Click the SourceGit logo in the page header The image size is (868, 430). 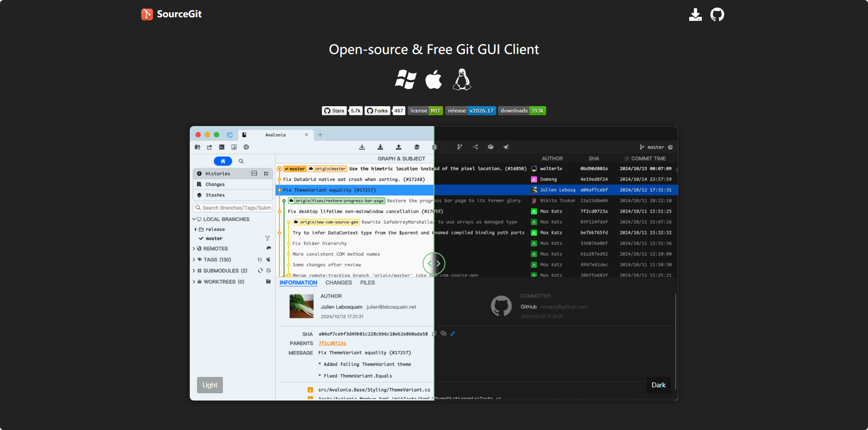pos(172,14)
